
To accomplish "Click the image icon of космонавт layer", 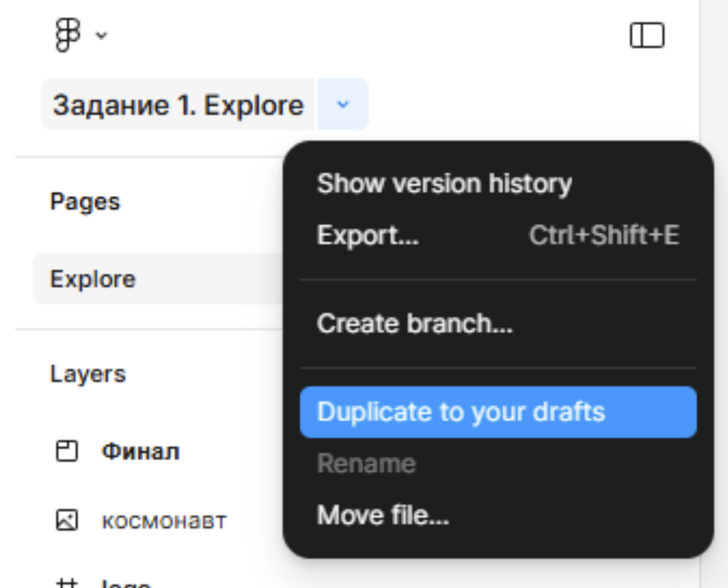I will [66, 520].
